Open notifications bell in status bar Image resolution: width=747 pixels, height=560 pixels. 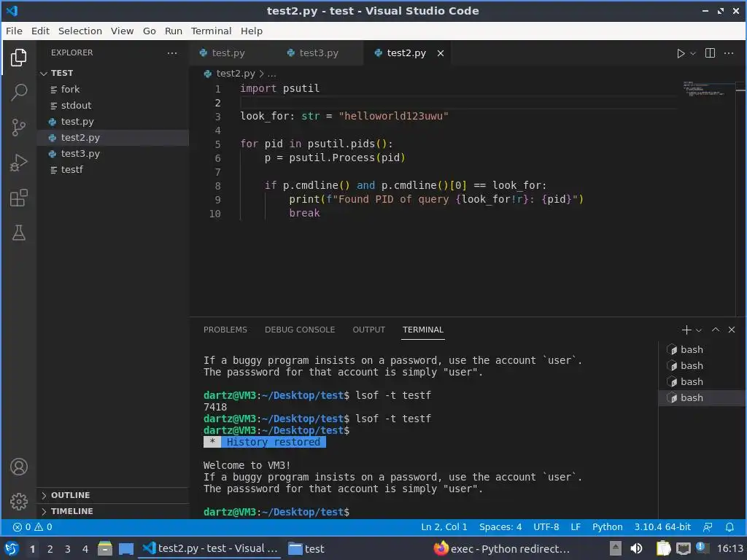point(729,527)
